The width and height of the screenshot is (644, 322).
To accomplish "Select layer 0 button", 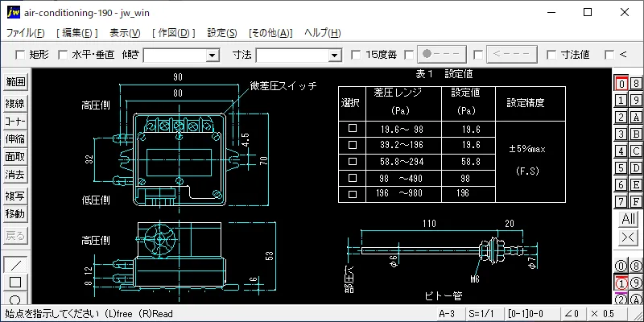I will (621, 84).
